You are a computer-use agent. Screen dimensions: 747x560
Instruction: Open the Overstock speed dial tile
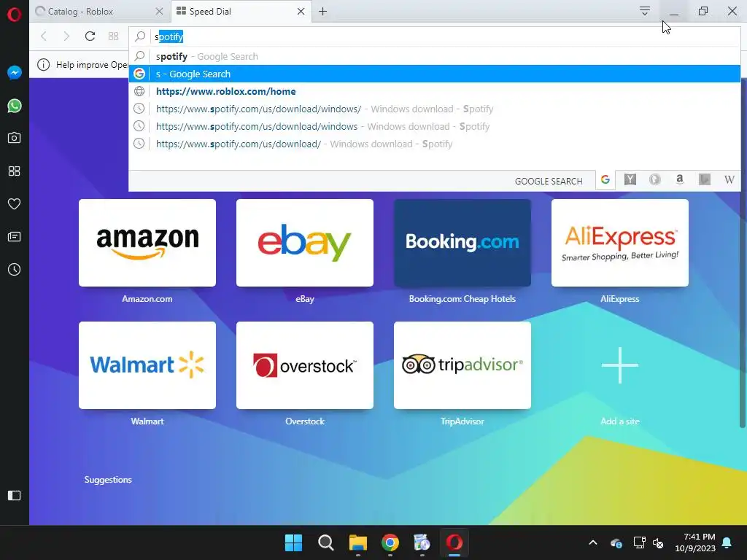coord(305,365)
